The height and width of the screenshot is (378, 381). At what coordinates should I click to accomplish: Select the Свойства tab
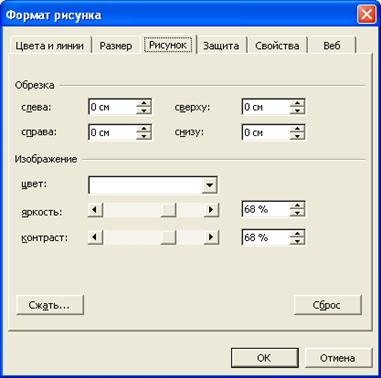tap(277, 46)
